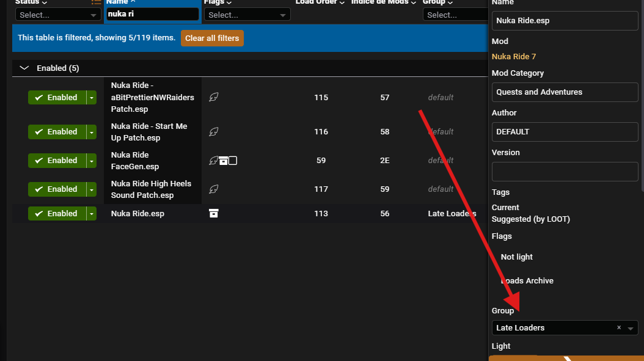Click the Not light flag text

coord(517,257)
